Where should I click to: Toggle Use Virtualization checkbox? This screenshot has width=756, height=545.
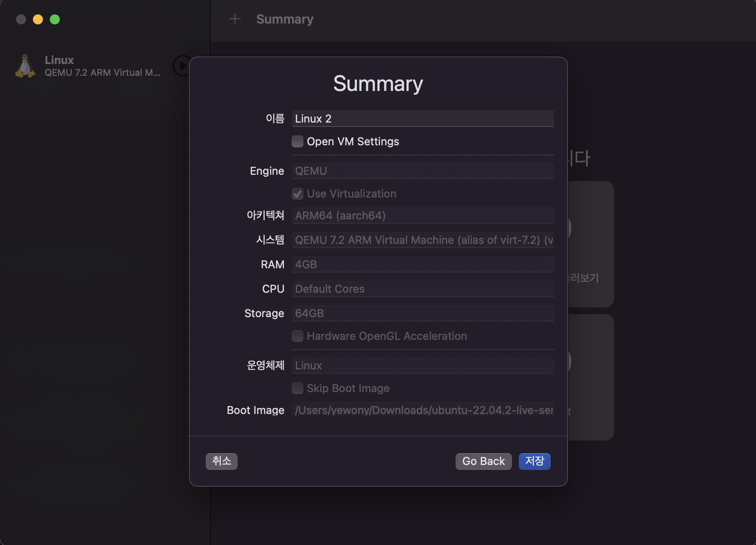[x=298, y=194]
